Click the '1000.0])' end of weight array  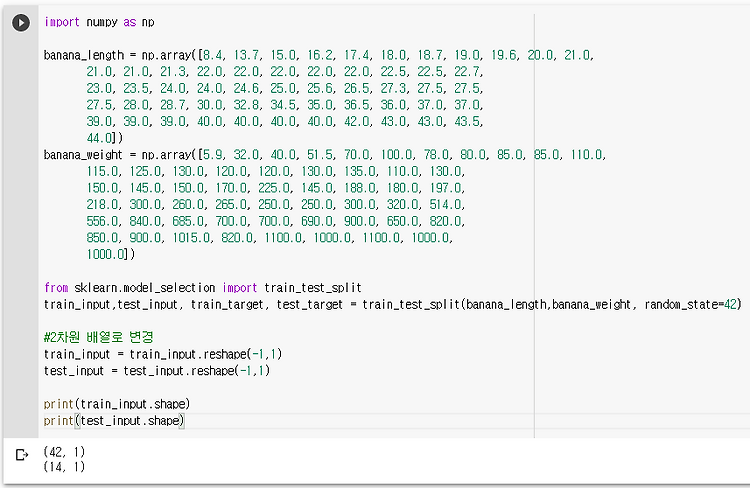click(x=111, y=254)
